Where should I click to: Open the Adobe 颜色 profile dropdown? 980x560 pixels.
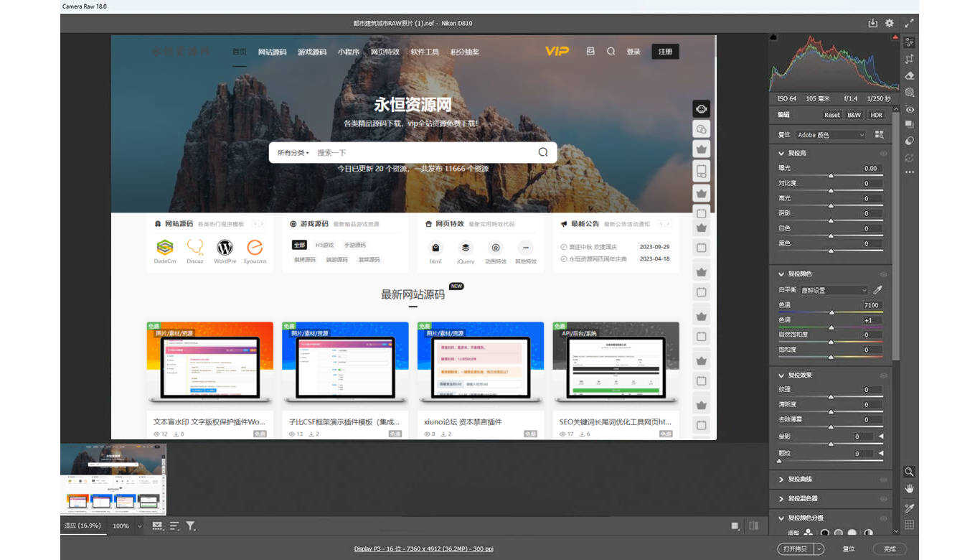coord(831,135)
